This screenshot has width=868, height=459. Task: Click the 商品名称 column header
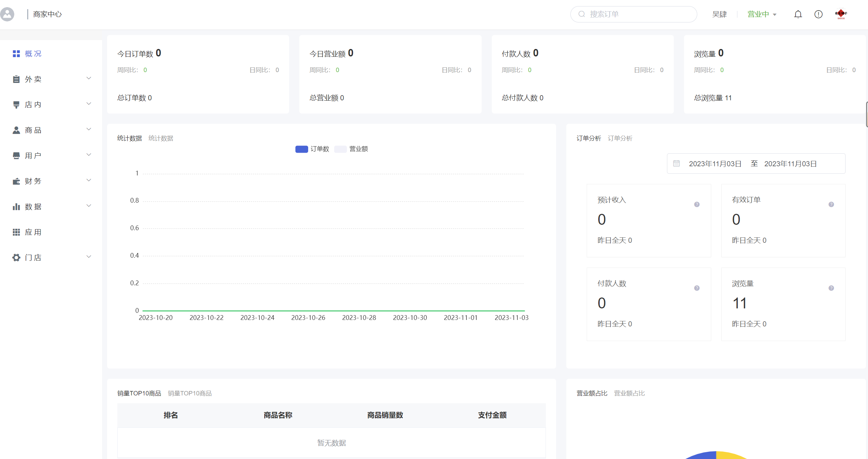point(278,415)
